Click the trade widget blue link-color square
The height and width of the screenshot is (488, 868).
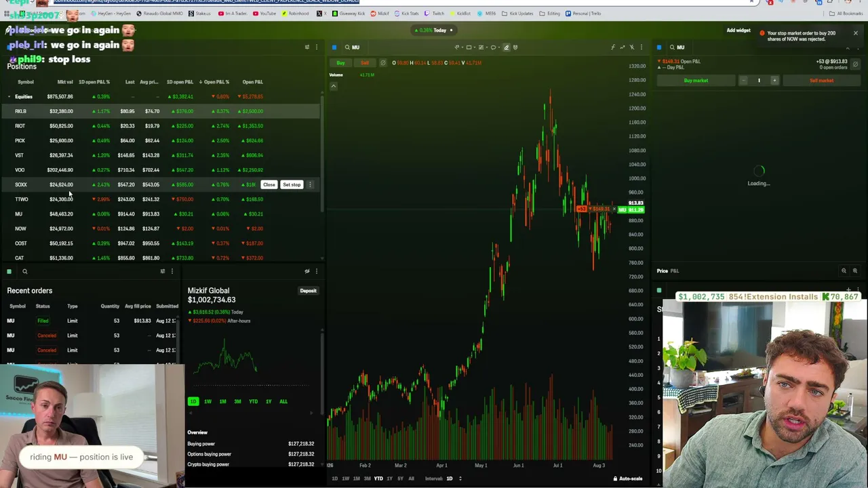click(659, 47)
